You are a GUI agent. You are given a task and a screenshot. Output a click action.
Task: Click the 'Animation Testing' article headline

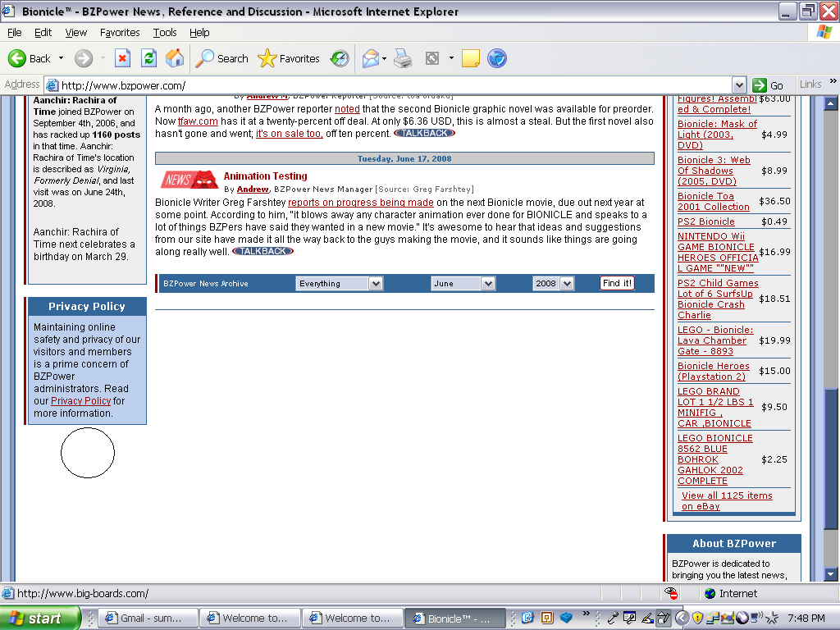click(x=265, y=176)
